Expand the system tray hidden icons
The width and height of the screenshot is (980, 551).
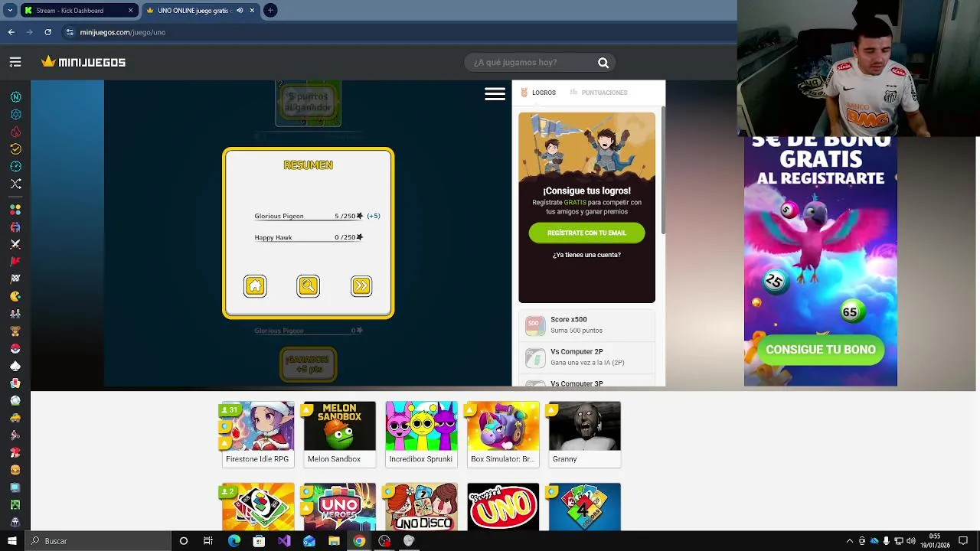[x=850, y=541]
